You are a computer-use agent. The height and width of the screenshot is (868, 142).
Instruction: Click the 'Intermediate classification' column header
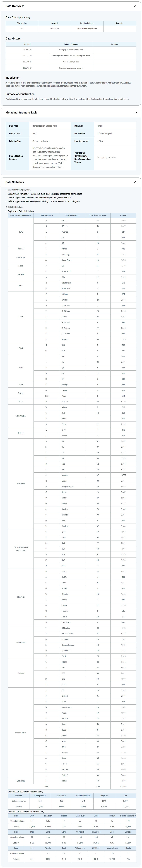21,215
